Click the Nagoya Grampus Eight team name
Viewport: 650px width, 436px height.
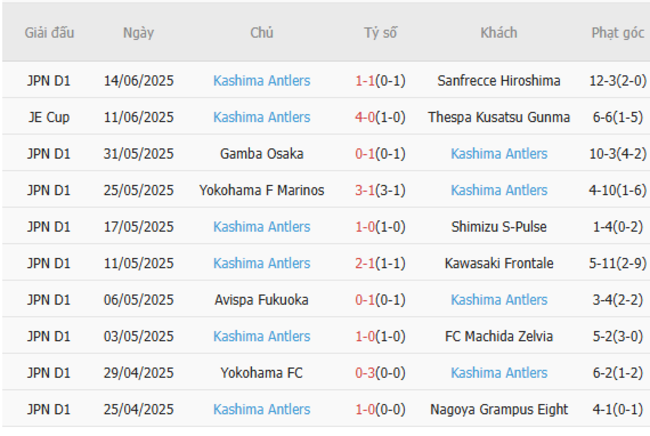pos(498,409)
